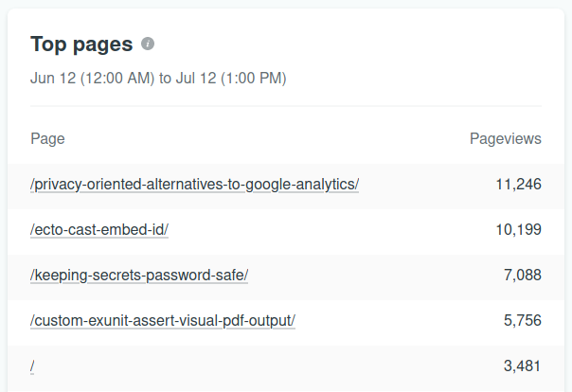Open the root "/" page link
The width and height of the screenshot is (572, 392).
[x=32, y=366]
